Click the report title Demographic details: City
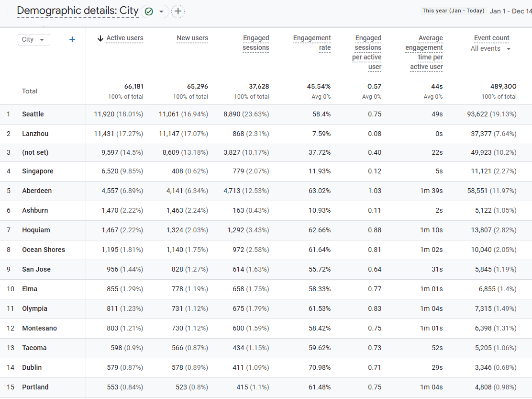 [78, 11]
